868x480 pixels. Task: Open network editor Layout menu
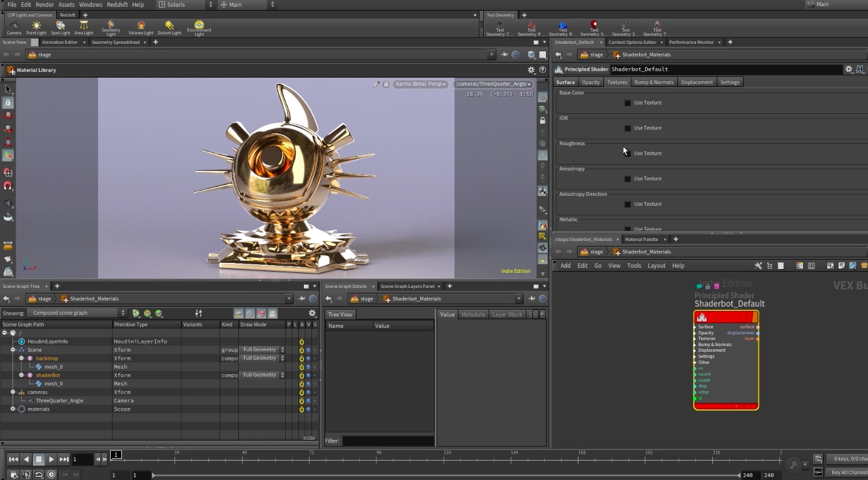pyautogui.click(x=657, y=266)
